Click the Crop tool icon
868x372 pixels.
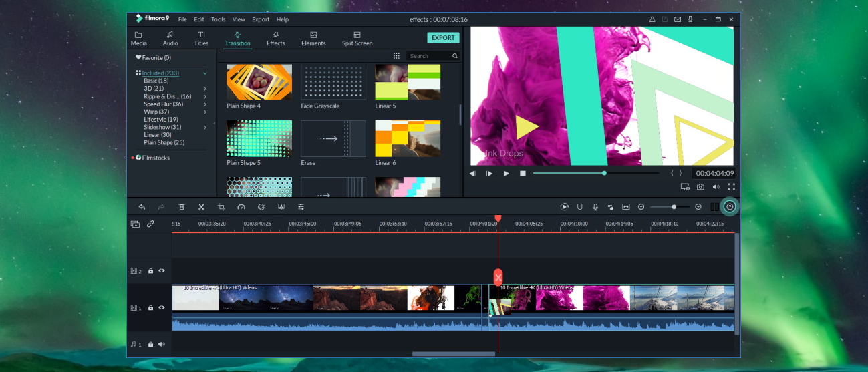click(221, 207)
